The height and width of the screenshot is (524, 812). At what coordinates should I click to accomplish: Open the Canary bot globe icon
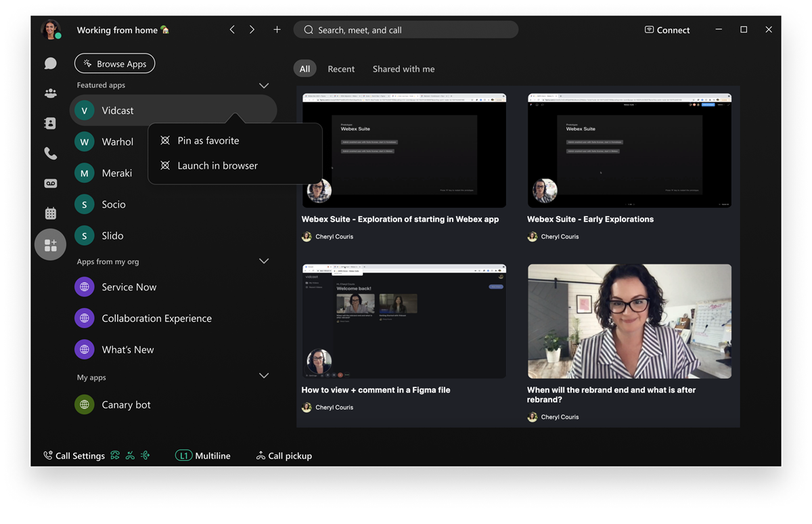[85, 405]
